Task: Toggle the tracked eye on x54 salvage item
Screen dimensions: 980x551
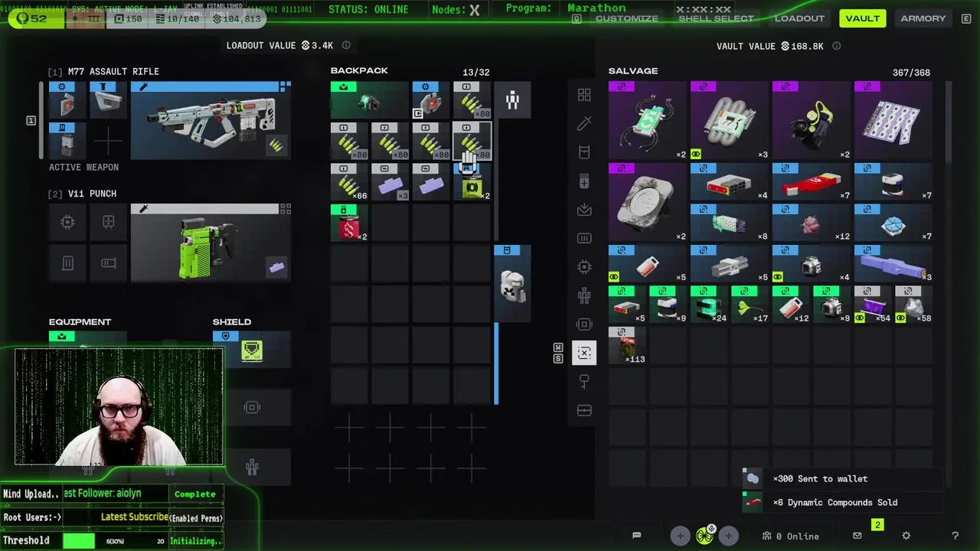Action: pyautogui.click(x=860, y=318)
